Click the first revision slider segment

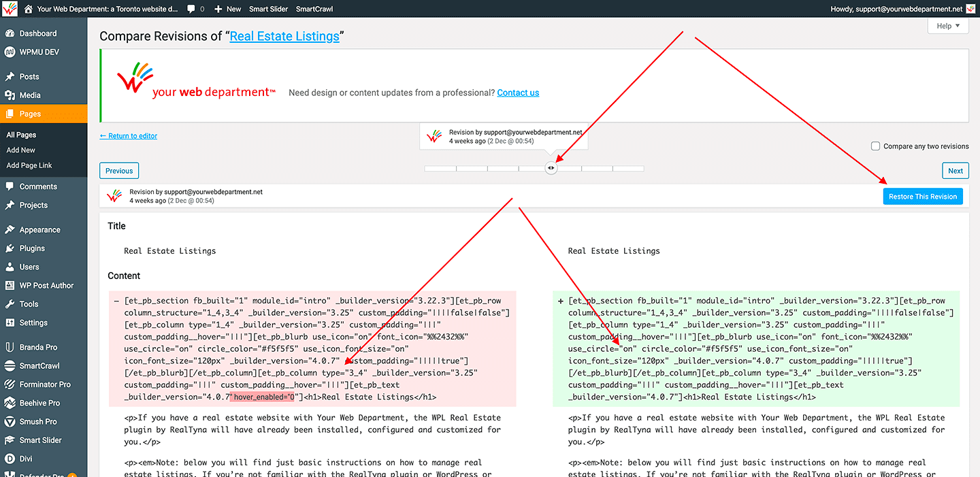tap(440, 168)
